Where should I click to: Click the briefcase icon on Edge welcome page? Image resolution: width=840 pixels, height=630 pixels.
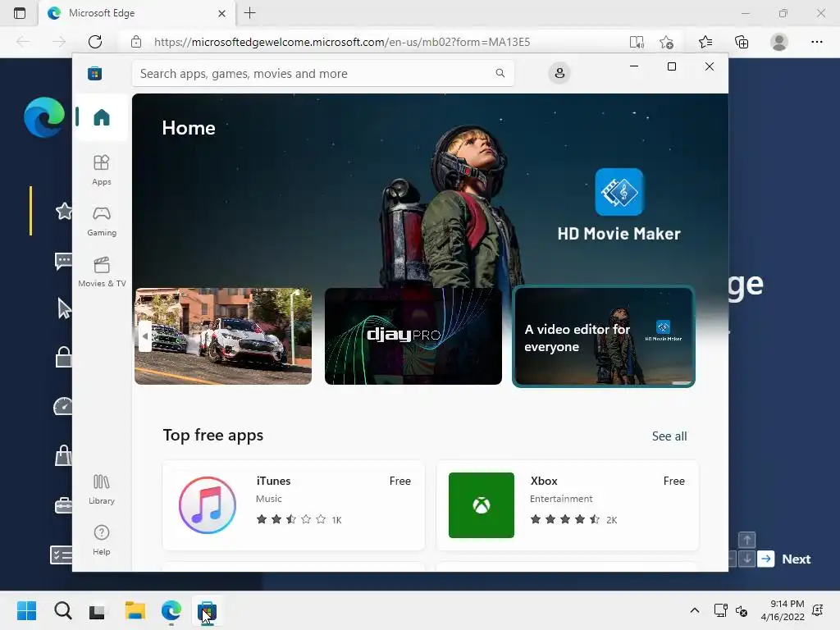point(63,504)
